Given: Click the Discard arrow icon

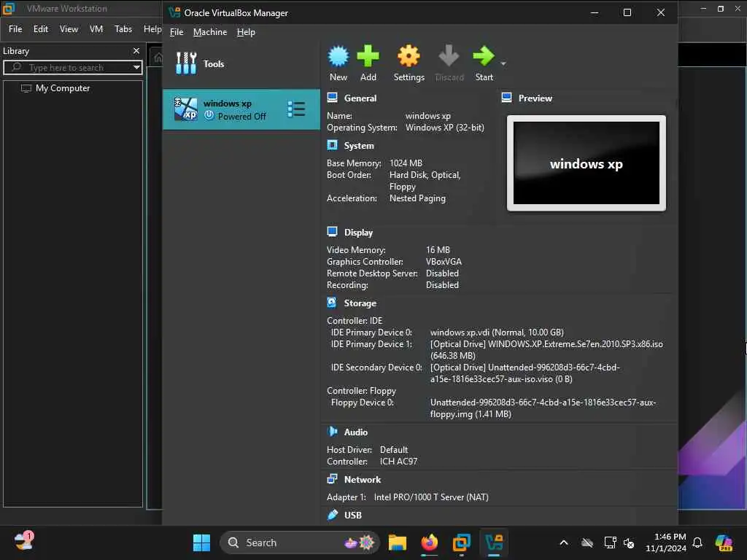Looking at the screenshot, I should click(449, 56).
